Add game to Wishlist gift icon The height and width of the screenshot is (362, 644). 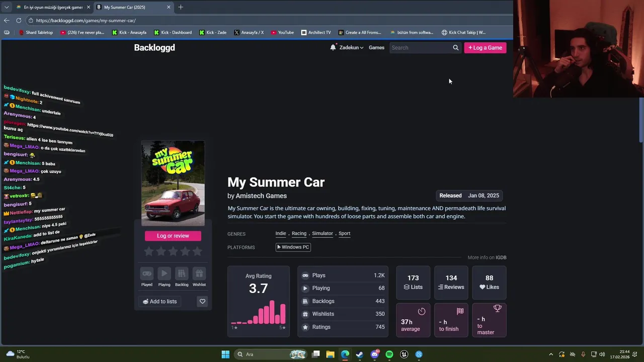(199, 274)
